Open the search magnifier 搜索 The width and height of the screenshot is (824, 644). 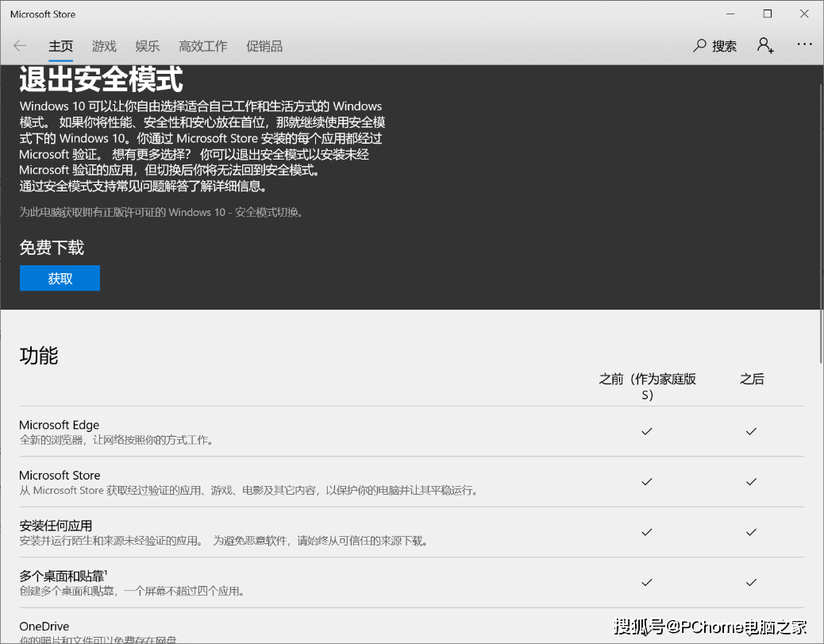coord(714,46)
